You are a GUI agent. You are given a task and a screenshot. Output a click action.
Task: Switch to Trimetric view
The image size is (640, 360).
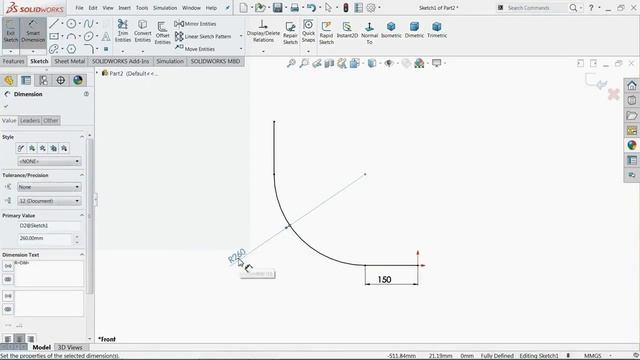click(x=437, y=30)
